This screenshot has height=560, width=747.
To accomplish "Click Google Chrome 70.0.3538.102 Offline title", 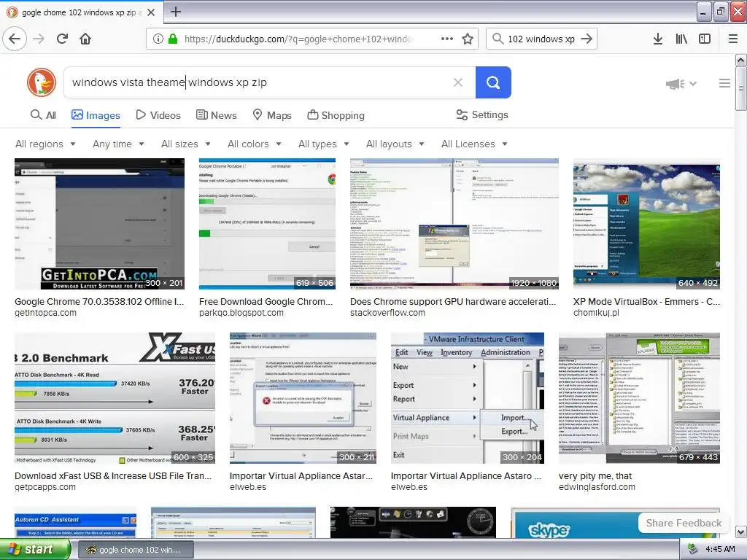I will (x=99, y=301).
